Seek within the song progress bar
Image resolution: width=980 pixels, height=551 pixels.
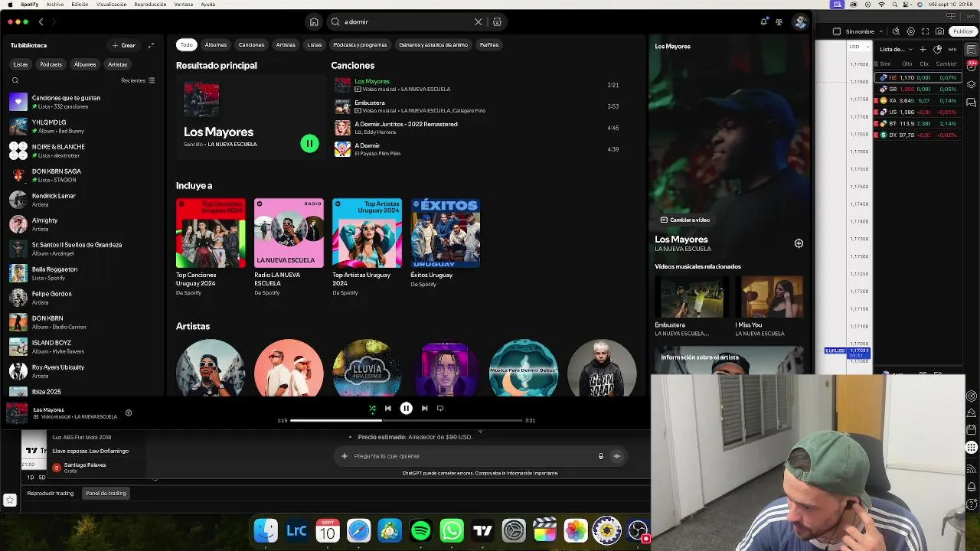tap(406, 420)
